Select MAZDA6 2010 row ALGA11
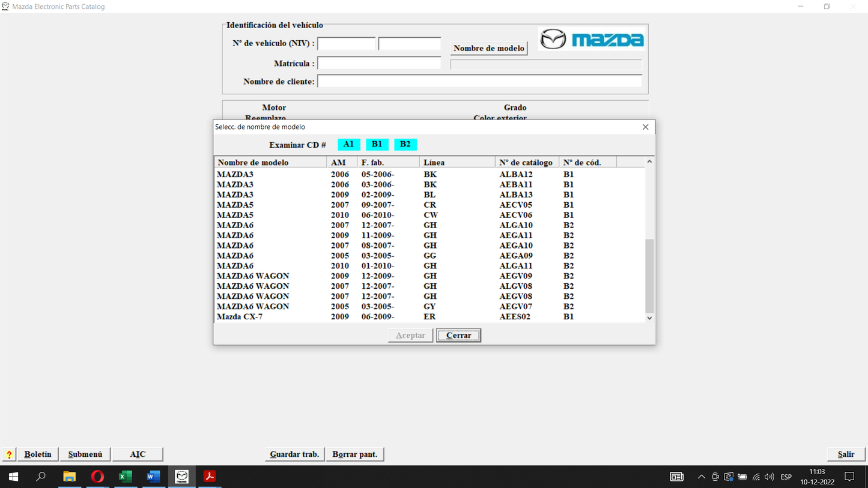The height and width of the screenshot is (488, 868). [429, 266]
